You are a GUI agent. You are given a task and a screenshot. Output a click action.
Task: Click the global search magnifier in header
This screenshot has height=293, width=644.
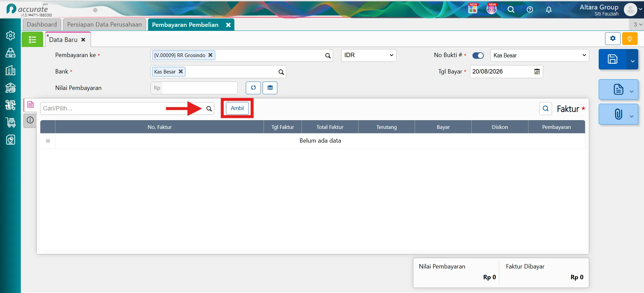coord(511,9)
